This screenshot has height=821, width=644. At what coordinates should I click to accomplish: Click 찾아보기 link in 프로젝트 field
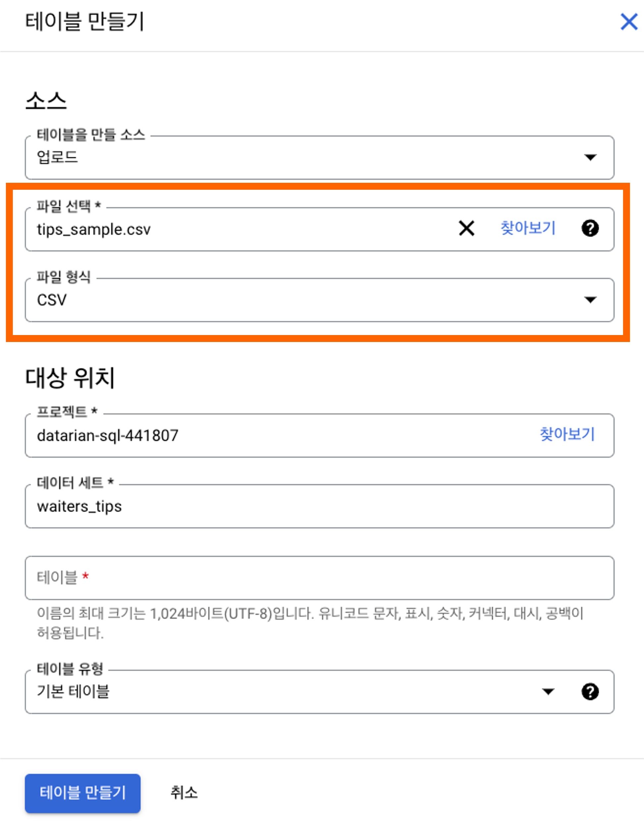click(567, 434)
